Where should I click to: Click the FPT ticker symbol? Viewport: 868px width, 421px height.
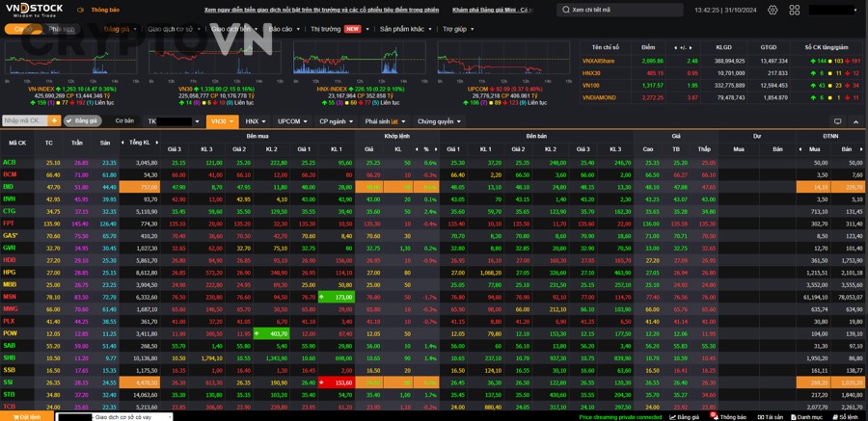pos(9,223)
